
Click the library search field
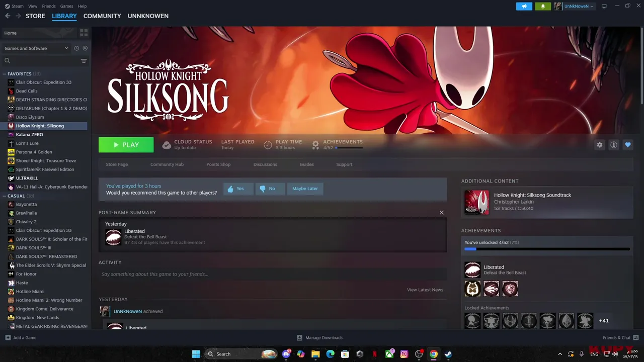(41, 61)
